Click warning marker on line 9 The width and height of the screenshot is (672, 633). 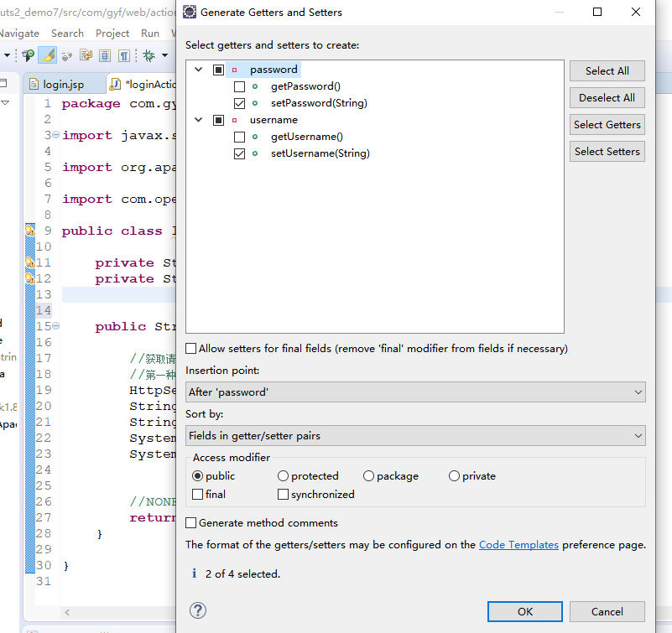30,231
